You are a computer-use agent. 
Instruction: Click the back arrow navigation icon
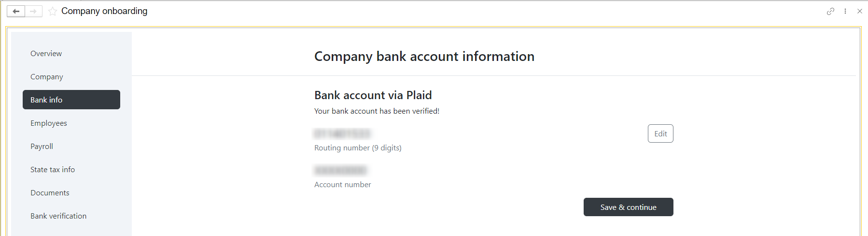[x=16, y=11]
